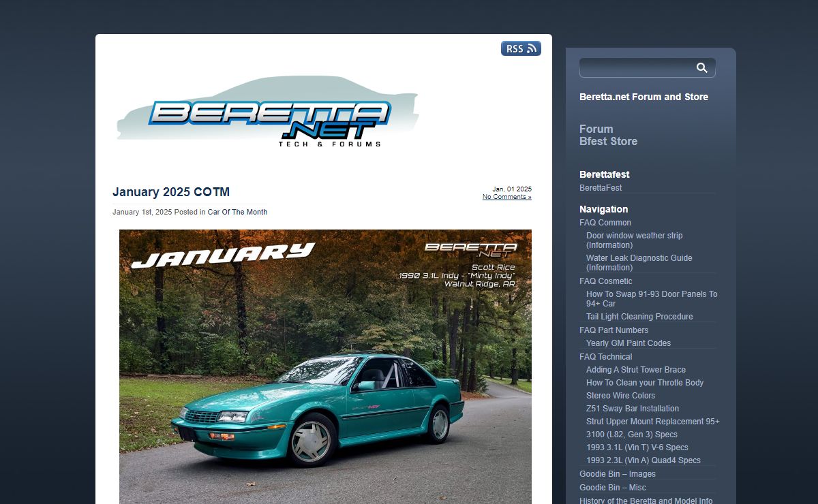Image resolution: width=818 pixels, height=504 pixels.
Task: Open Tail Light Cleaning Procedure page
Action: pos(639,317)
